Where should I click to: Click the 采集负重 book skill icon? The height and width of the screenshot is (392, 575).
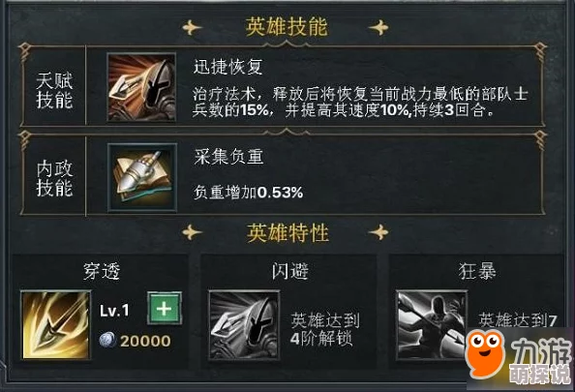[142, 178]
